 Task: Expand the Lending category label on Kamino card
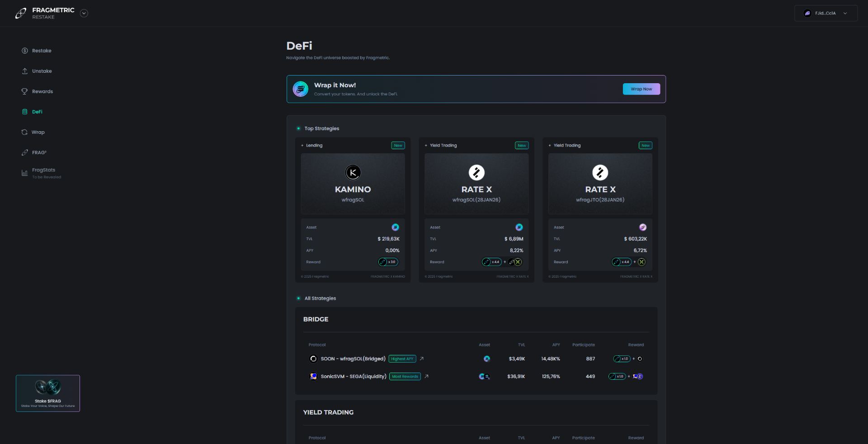point(312,146)
